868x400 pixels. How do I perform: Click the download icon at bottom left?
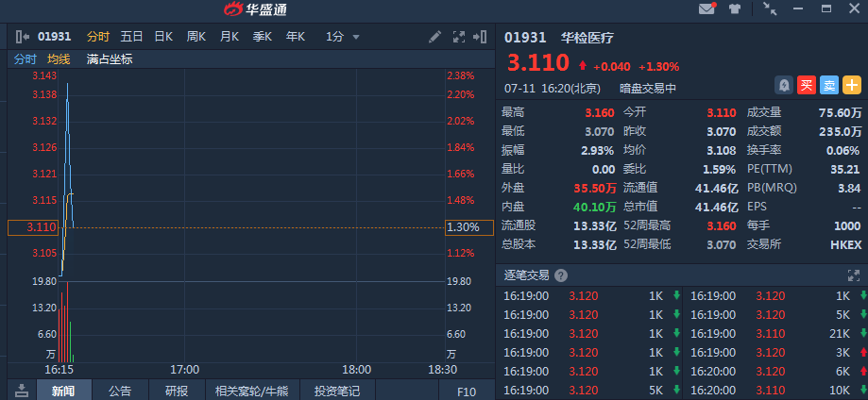22,390
